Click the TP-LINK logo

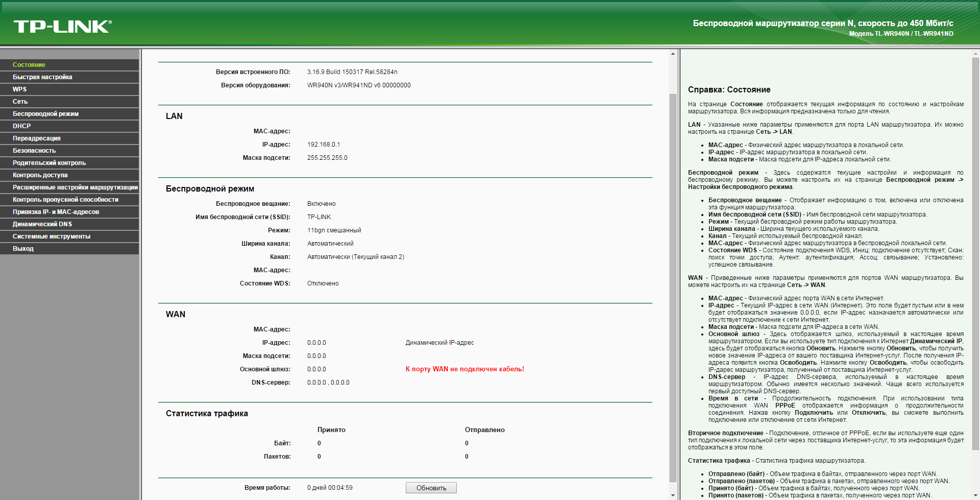(x=62, y=27)
